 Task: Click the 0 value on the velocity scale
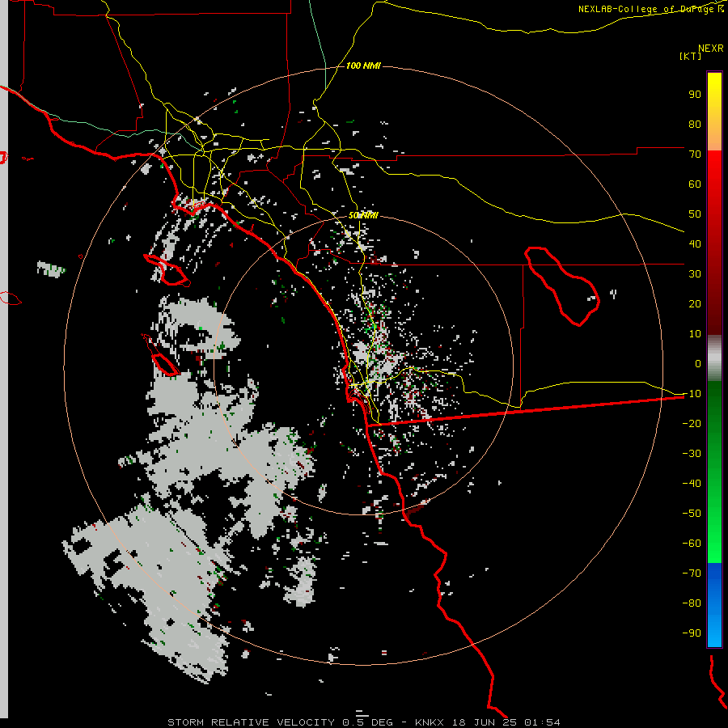point(698,363)
